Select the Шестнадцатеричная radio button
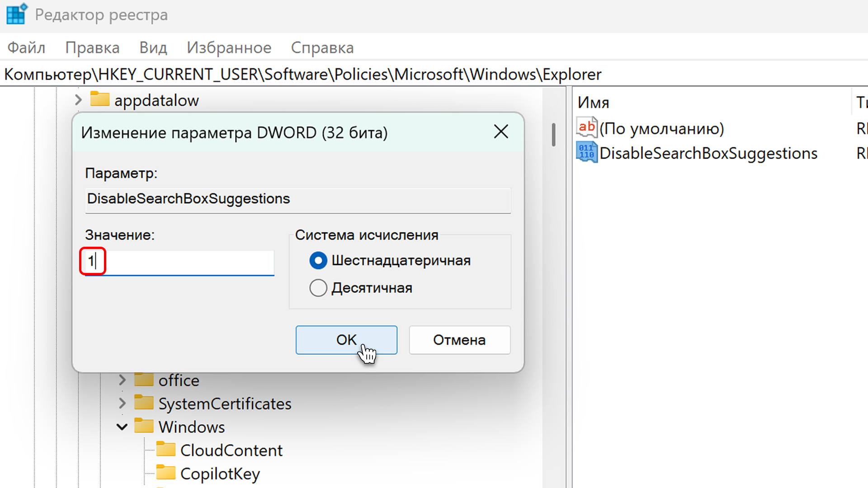Screen dimensions: 868x488 318,260
